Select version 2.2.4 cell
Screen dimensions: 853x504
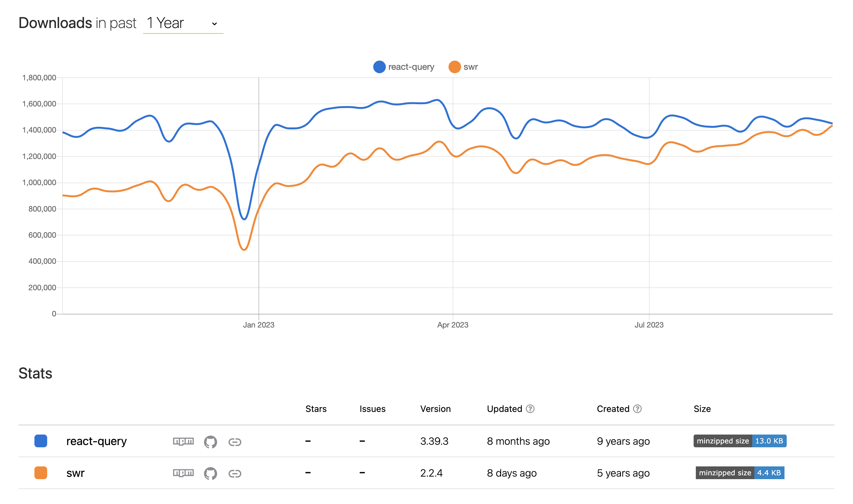(x=431, y=473)
